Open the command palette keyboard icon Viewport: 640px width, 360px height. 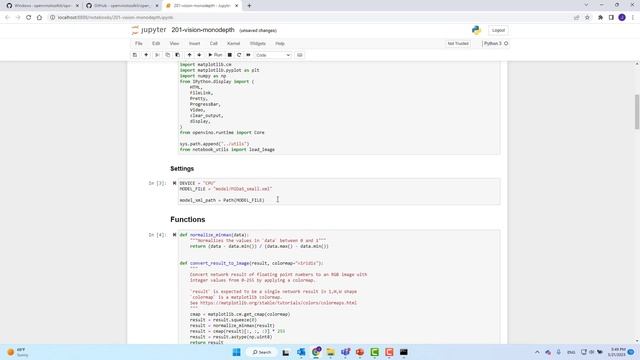click(x=300, y=55)
